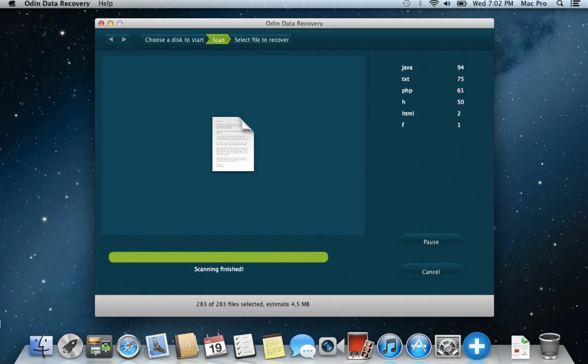Open the Apple menu
The width and height of the screenshot is (588, 364).
[x=12, y=4]
